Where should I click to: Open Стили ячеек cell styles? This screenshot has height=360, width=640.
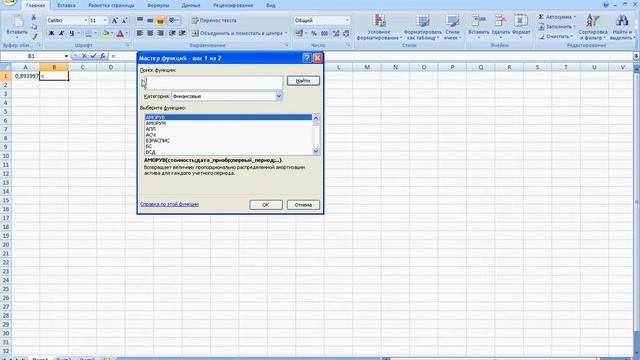(x=452, y=27)
